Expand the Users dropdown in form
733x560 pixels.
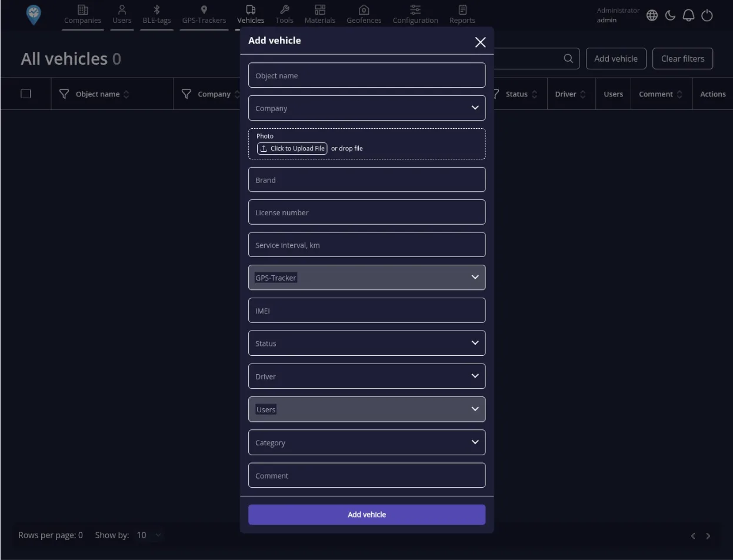tap(366, 409)
